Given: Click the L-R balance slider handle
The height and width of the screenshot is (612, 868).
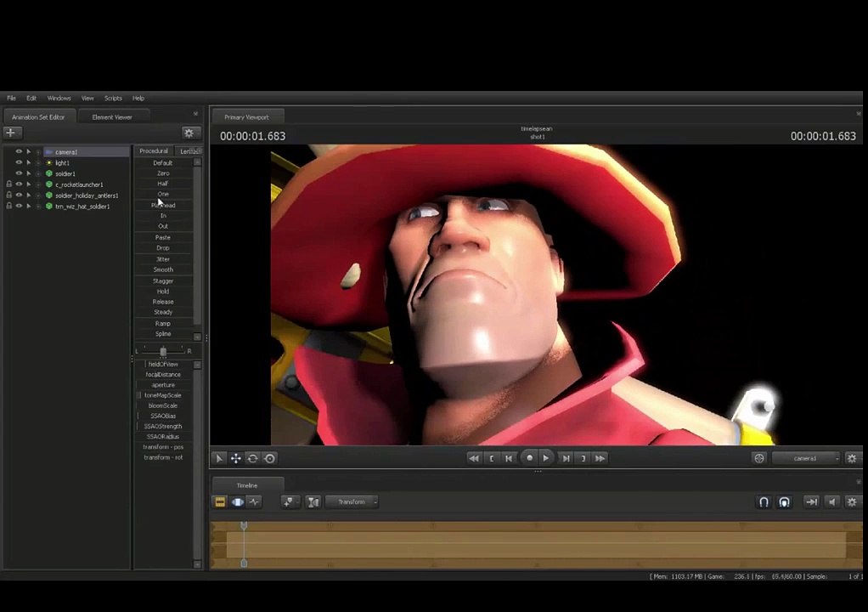Looking at the screenshot, I should pyautogui.click(x=163, y=351).
